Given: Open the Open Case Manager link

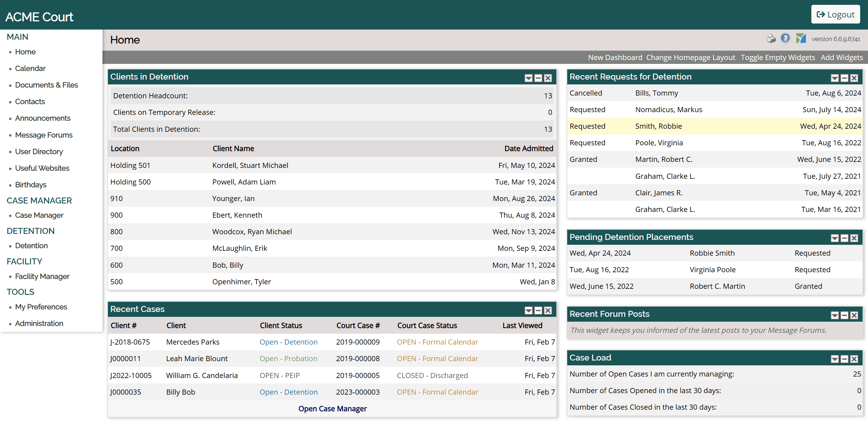Looking at the screenshot, I should [x=332, y=409].
